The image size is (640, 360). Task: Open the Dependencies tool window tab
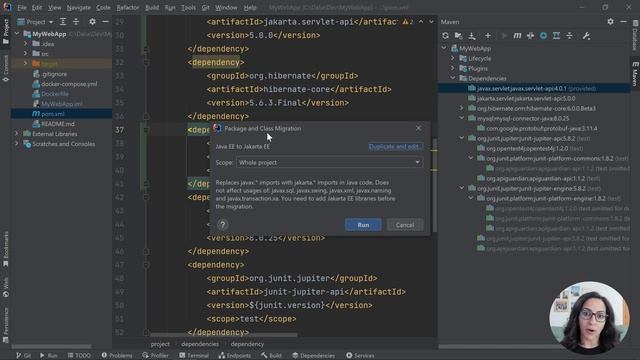(313, 356)
